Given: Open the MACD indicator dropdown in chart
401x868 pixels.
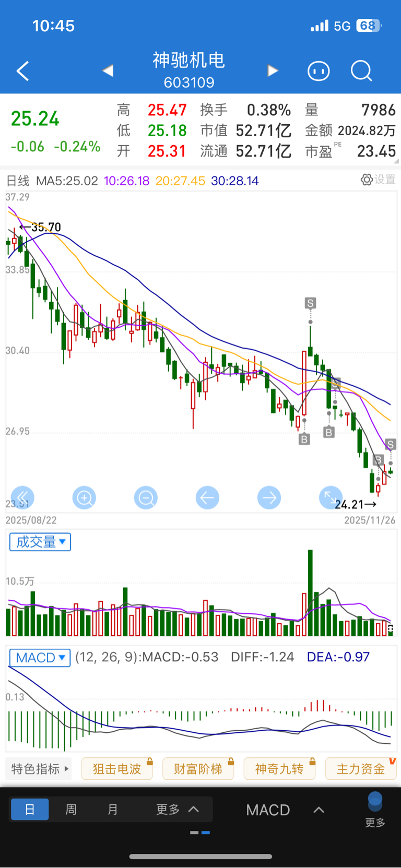Looking at the screenshot, I should 40,657.
